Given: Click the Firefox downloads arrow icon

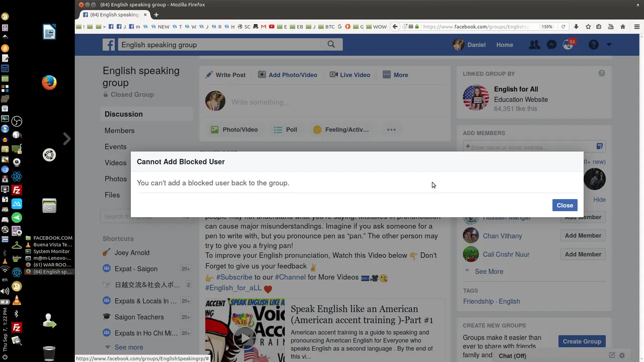Looking at the screenshot, I should [576, 27].
